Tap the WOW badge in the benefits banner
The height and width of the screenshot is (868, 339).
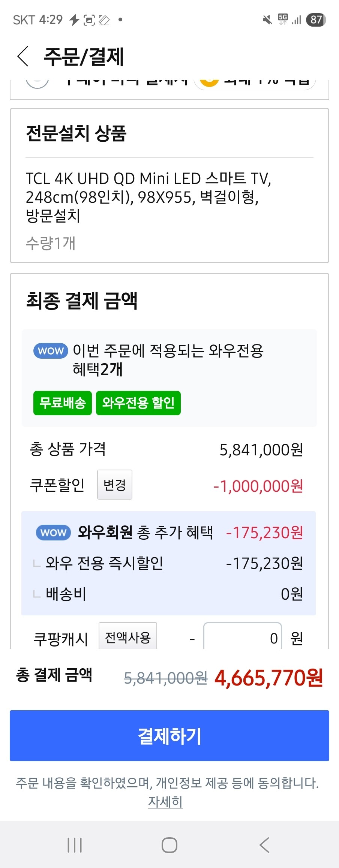[51, 351]
